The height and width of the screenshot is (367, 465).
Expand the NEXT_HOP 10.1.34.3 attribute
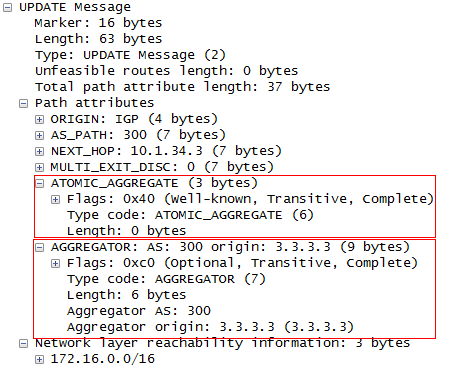(39, 152)
